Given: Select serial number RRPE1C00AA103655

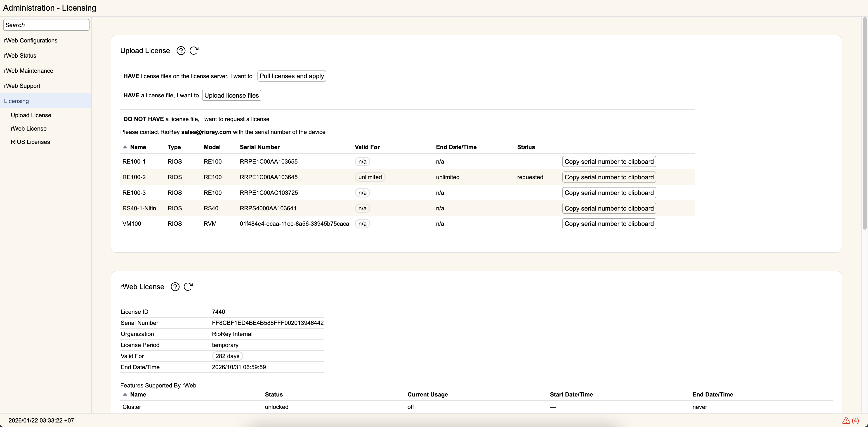Looking at the screenshot, I should 269,162.
